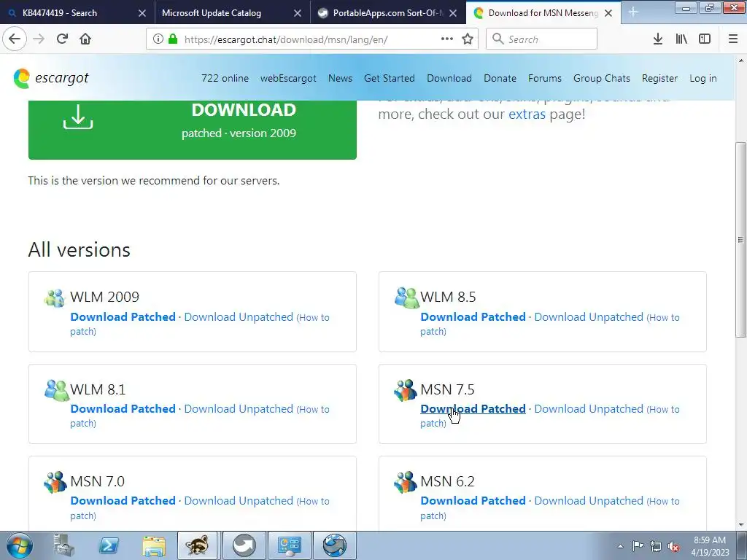Open the Windows Start menu
Viewport: 747px width, 560px height.
tap(19, 545)
